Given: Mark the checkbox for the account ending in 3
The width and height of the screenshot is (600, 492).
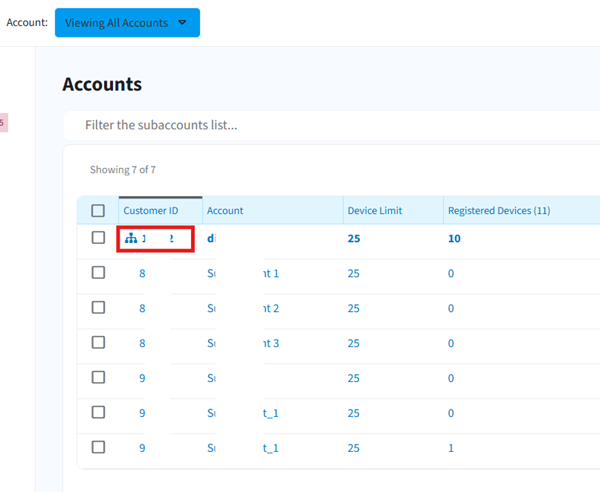Looking at the screenshot, I should click(x=98, y=343).
